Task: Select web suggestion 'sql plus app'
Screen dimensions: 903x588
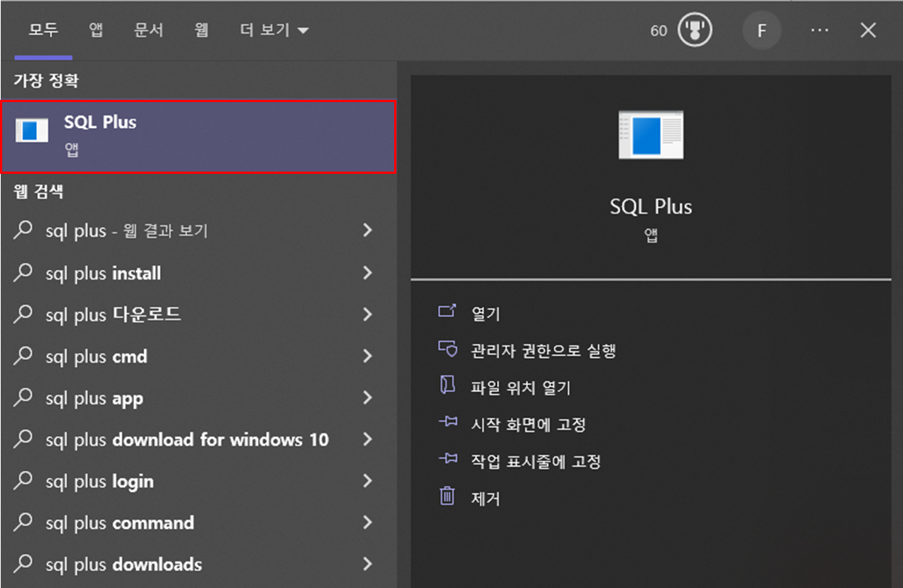Action: coord(198,398)
